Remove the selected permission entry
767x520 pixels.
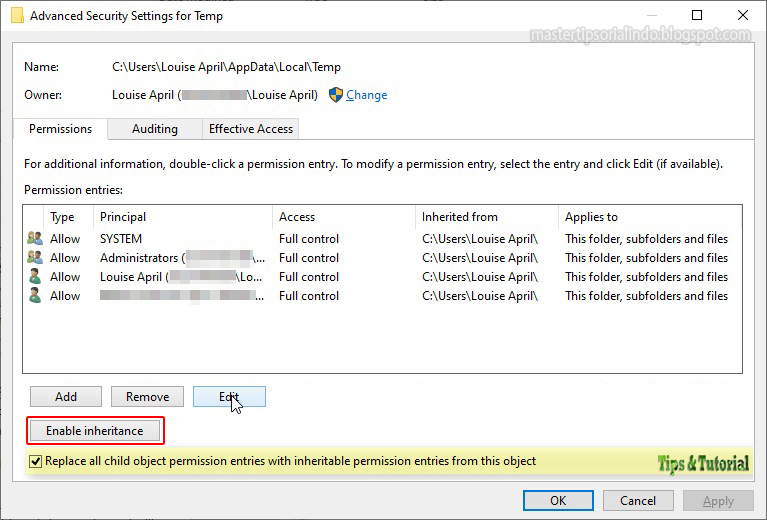(x=147, y=397)
